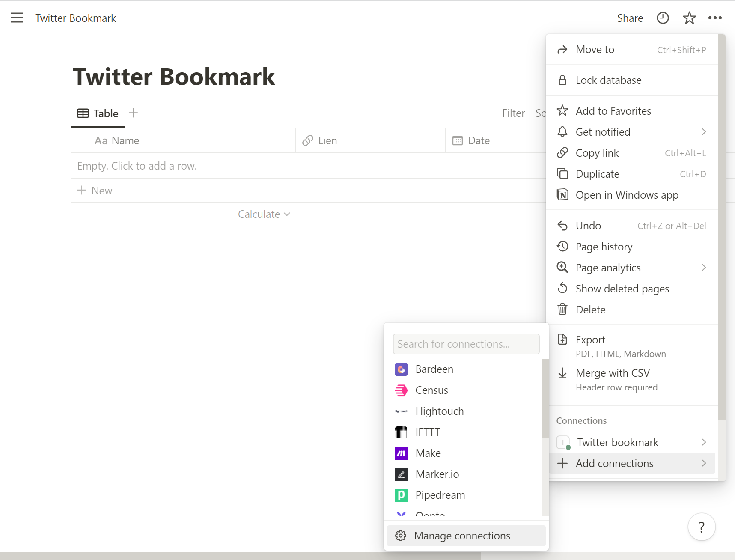Choose Show deleted pages
The width and height of the screenshot is (735, 560).
point(632,289)
